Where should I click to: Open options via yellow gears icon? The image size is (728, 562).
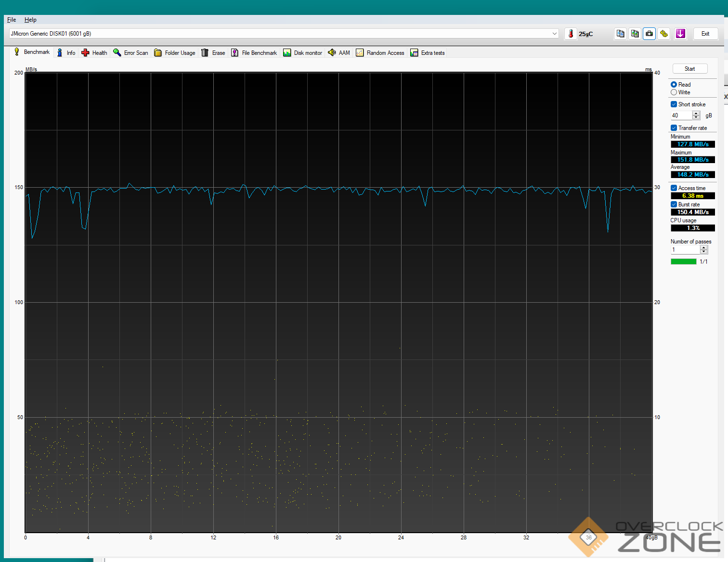click(x=664, y=34)
